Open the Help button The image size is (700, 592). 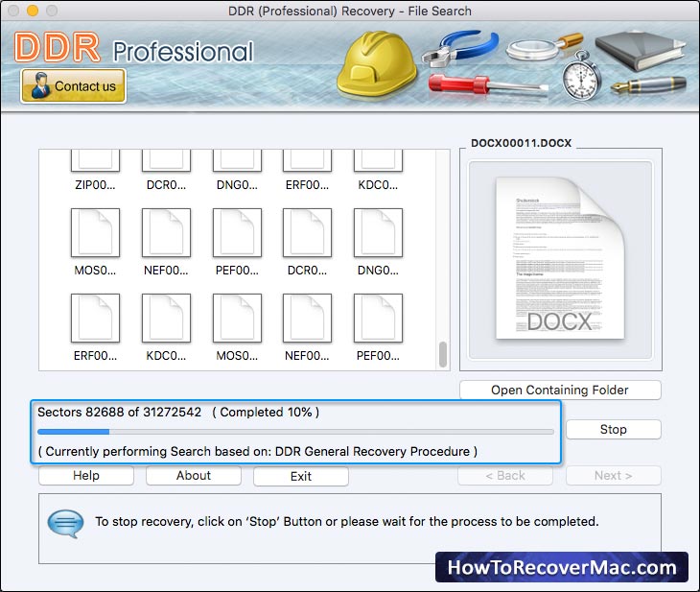(86, 475)
